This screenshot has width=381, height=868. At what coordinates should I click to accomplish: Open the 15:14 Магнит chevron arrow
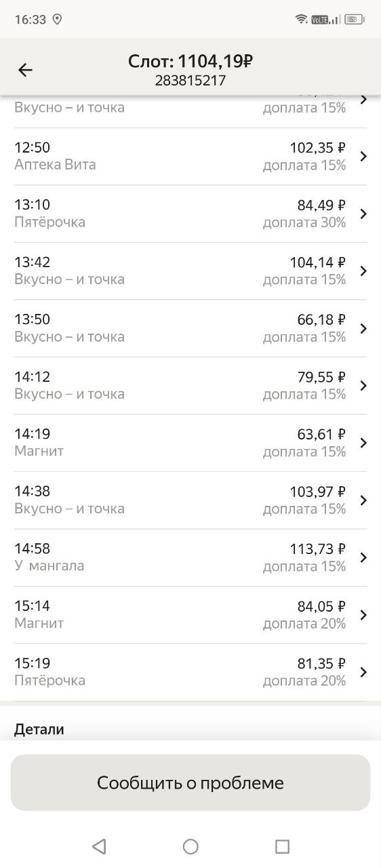[x=363, y=614]
